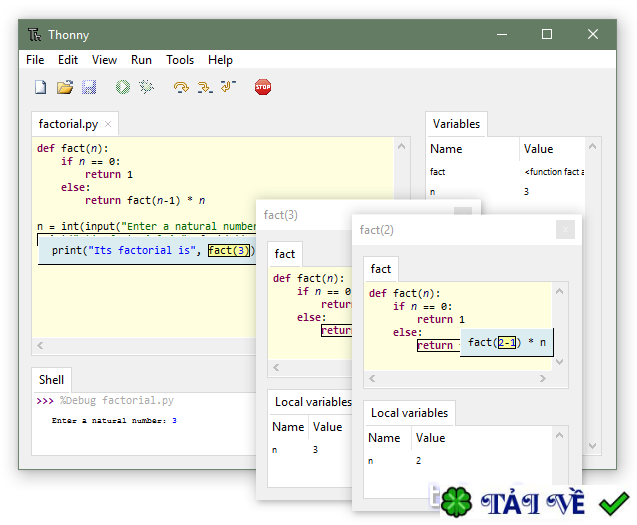Click the Open file folder icon
The width and height of the screenshot is (637, 525).
65,88
